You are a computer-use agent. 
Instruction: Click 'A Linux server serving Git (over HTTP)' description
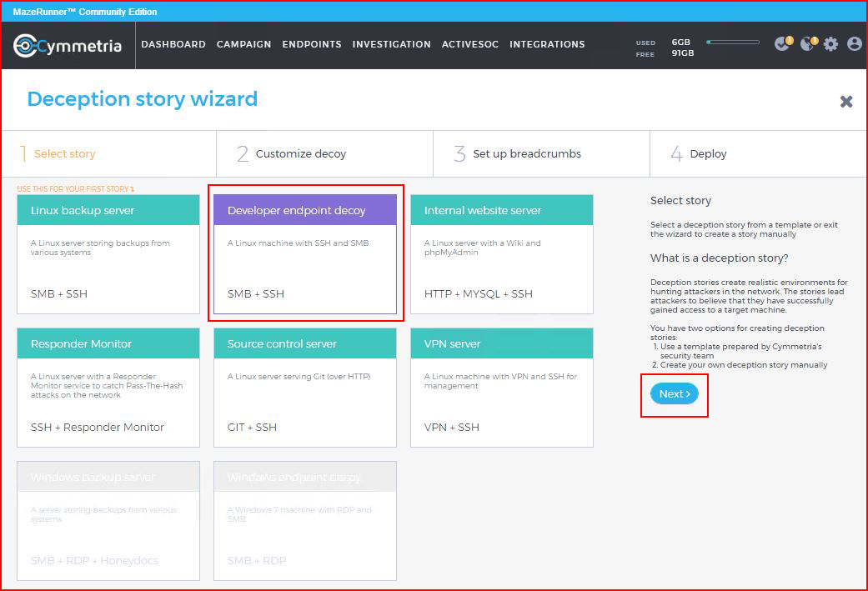pos(299,376)
